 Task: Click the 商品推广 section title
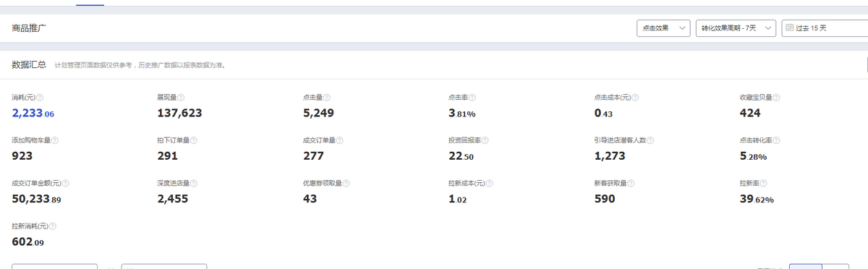(x=29, y=27)
